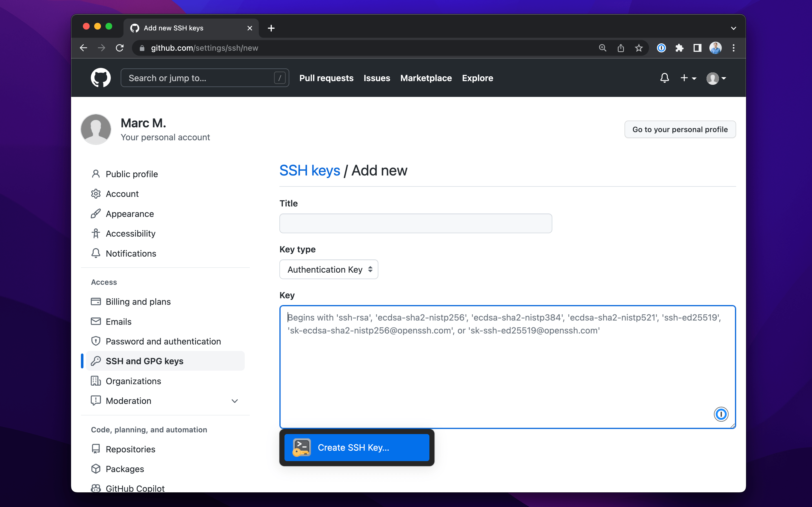The height and width of the screenshot is (507, 812).
Task: Click Go to your personal profile
Action: click(x=680, y=129)
